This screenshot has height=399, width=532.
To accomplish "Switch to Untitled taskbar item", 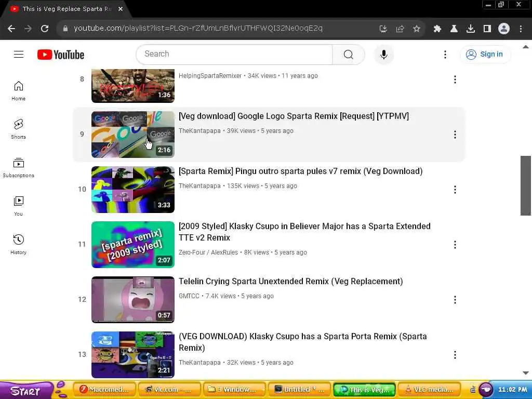I will tap(299, 390).
